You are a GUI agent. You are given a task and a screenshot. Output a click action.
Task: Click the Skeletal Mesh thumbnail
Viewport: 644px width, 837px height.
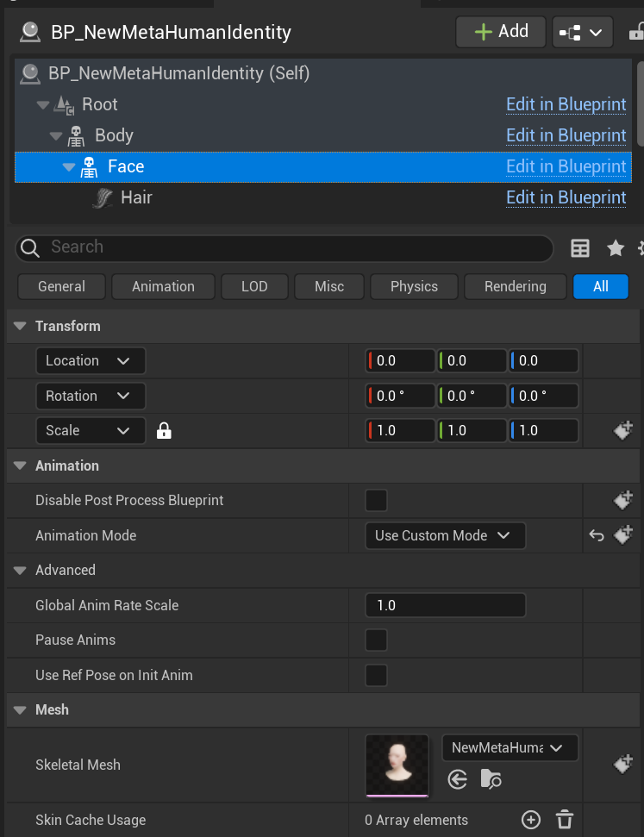(397, 765)
